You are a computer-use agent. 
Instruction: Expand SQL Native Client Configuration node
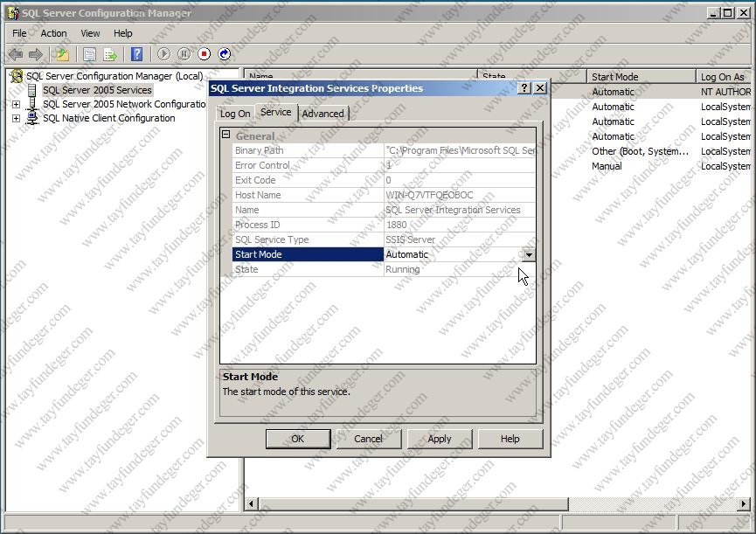click(16, 118)
